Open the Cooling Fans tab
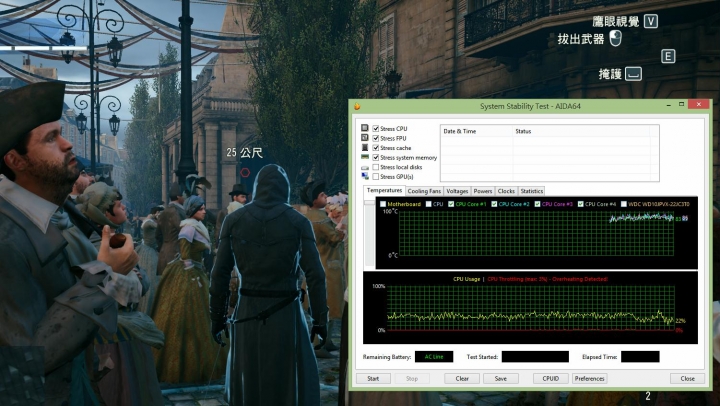The height and width of the screenshot is (406, 720). pos(424,191)
